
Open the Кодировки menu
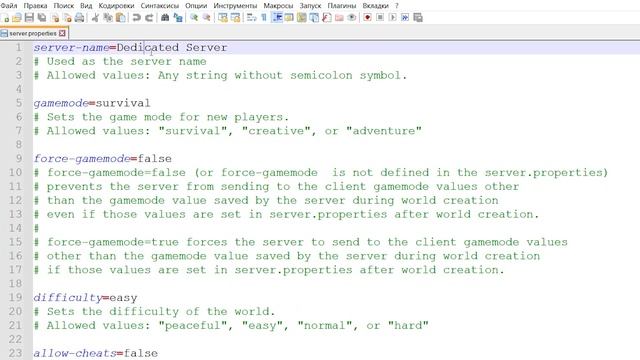tap(116, 6)
